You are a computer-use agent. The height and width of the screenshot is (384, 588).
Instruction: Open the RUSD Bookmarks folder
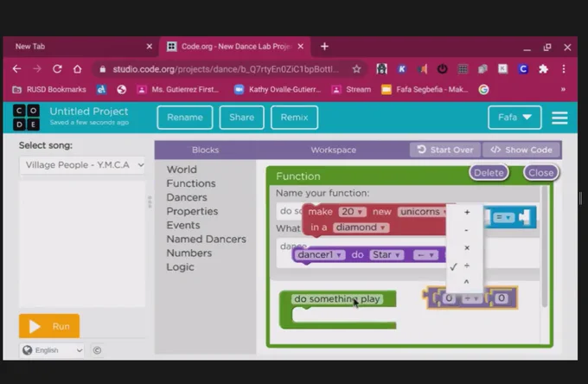[49, 90]
